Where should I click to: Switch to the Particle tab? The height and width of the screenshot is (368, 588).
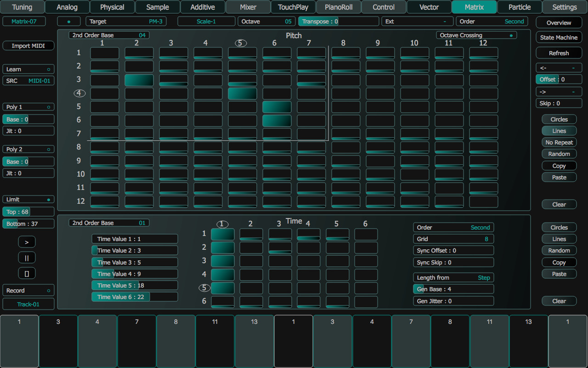pyautogui.click(x=519, y=7)
